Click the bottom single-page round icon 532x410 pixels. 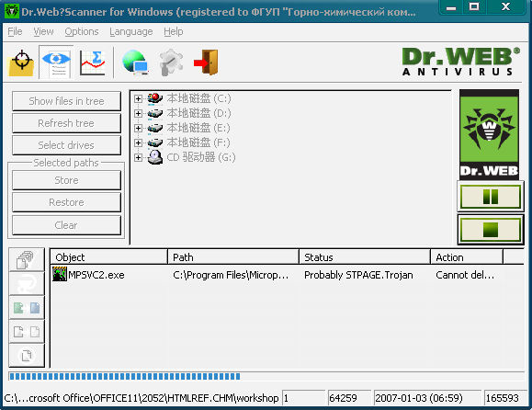[x=26, y=356]
